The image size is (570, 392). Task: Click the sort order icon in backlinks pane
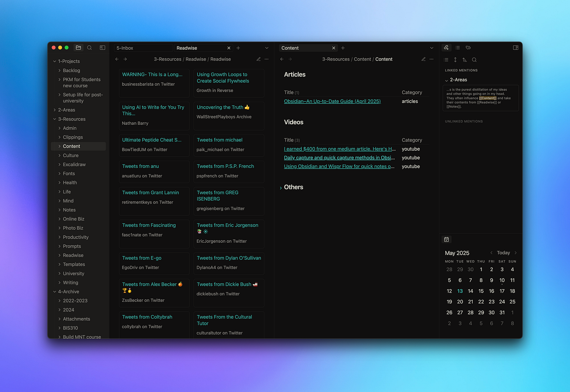[465, 60]
